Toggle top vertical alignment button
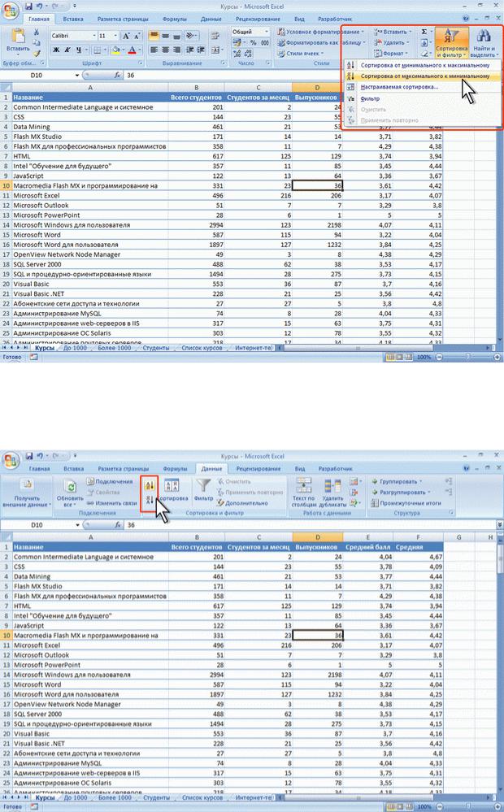504x812 pixels. [x=154, y=36]
